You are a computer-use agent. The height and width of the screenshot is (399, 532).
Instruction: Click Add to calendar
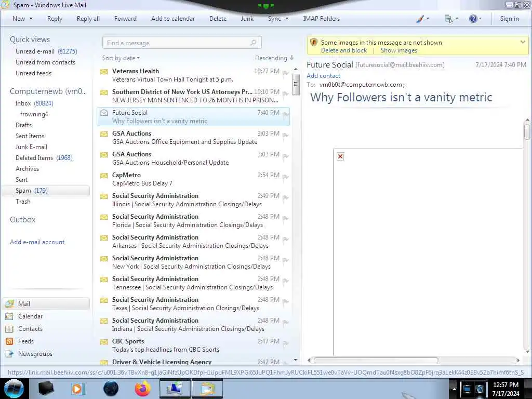(173, 19)
